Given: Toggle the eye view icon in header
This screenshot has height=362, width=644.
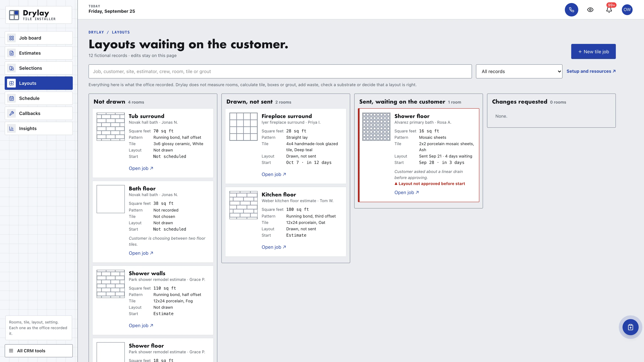Looking at the screenshot, I should (590, 10).
